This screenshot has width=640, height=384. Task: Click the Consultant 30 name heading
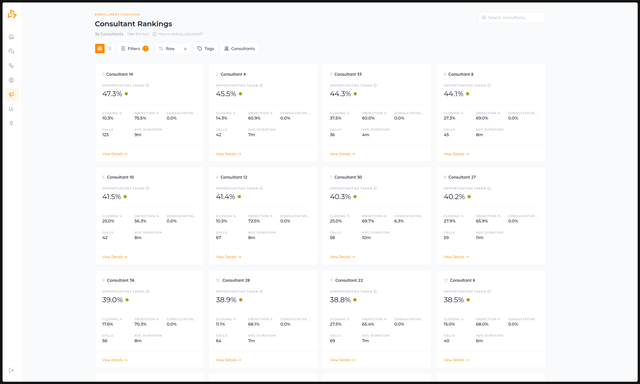pyautogui.click(x=348, y=177)
